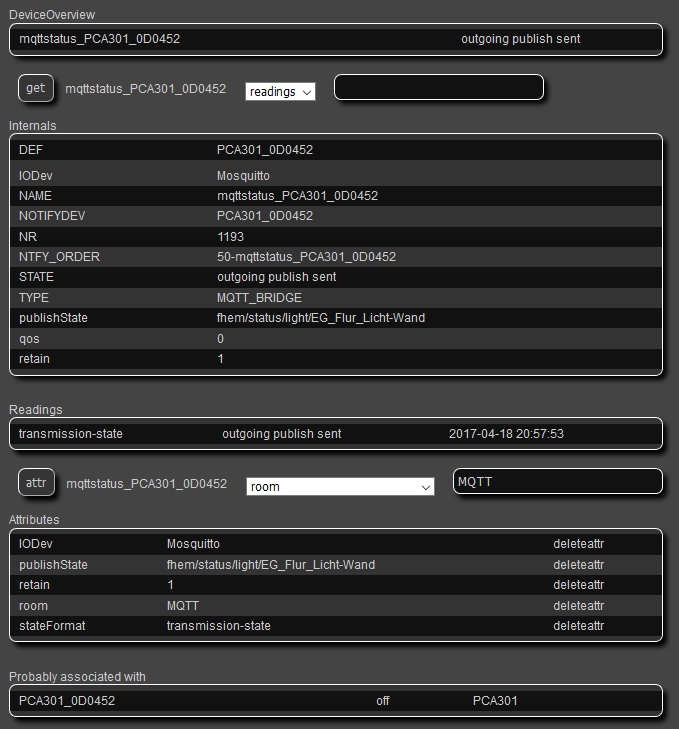Select the publishState name in Attributes
The image size is (679, 729).
pos(53,565)
